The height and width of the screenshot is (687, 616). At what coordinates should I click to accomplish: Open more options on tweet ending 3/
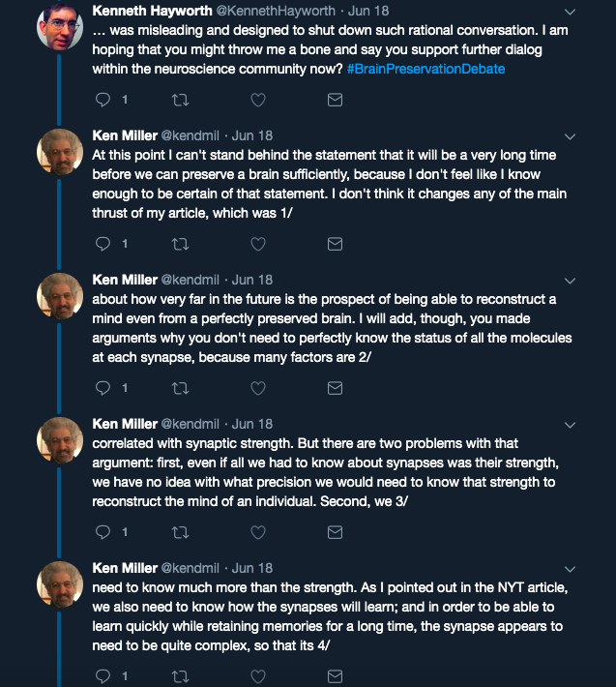(570, 425)
